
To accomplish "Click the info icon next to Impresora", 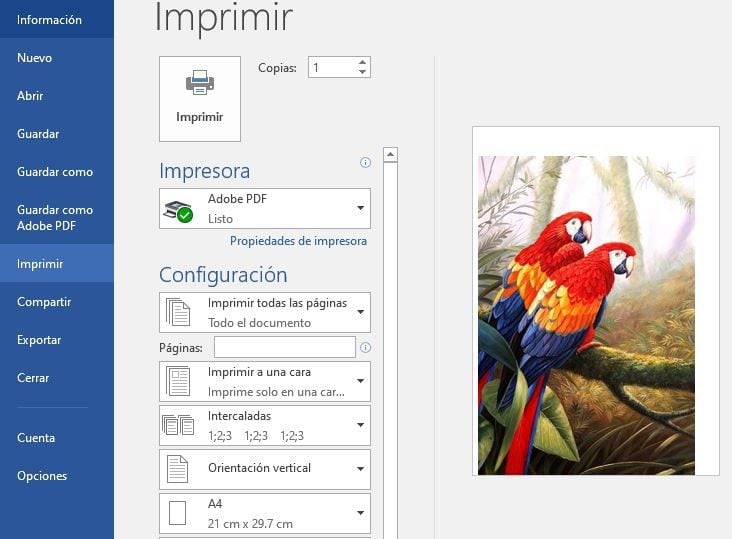I will [365, 162].
